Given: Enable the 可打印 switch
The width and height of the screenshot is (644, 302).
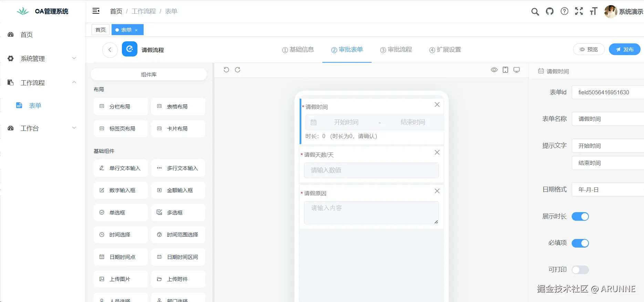Looking at the screenshot, I should (580, 270).
